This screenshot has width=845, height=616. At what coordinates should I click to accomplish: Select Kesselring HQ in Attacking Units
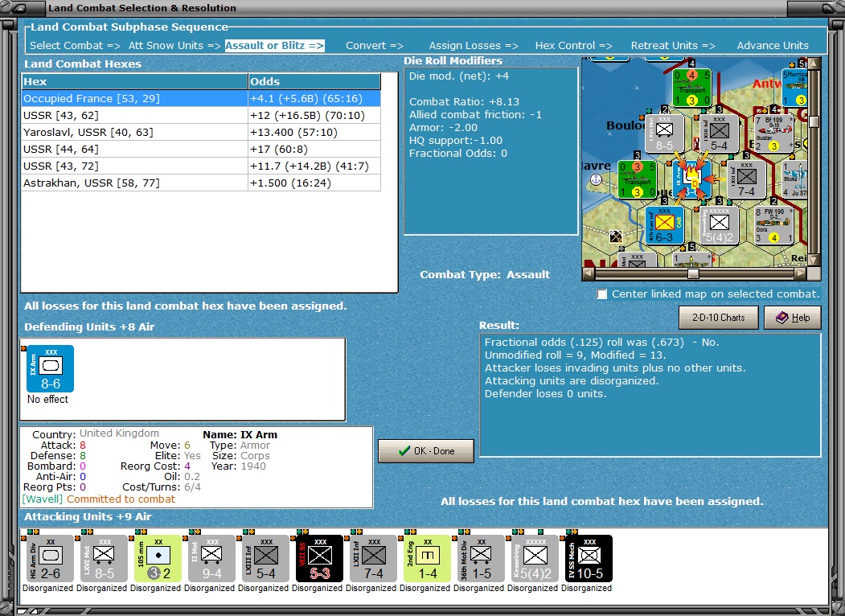tap(535, 558)
